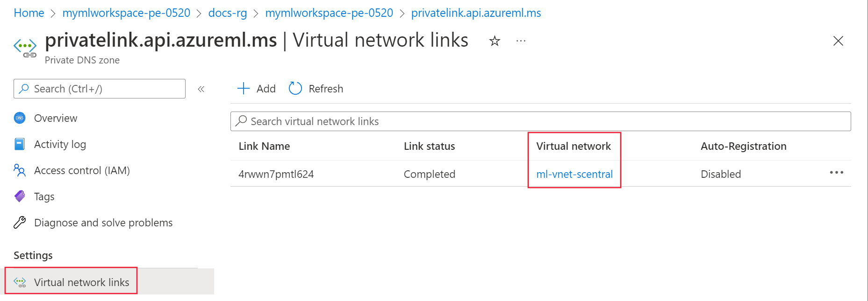Select the Virtual network links icon
This screenshot has height=301, width=868.
pyautogui.click(x=20, y=282)
